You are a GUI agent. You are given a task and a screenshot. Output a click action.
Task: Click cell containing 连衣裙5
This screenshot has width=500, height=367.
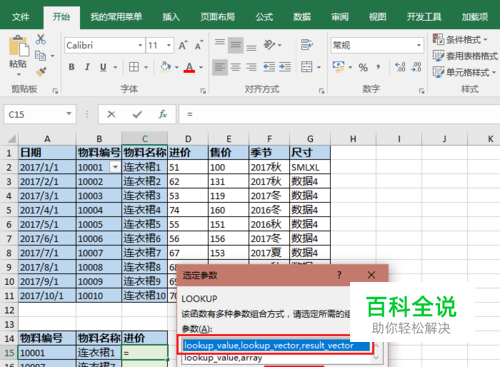pyautogui.click(x=145, y=224)
